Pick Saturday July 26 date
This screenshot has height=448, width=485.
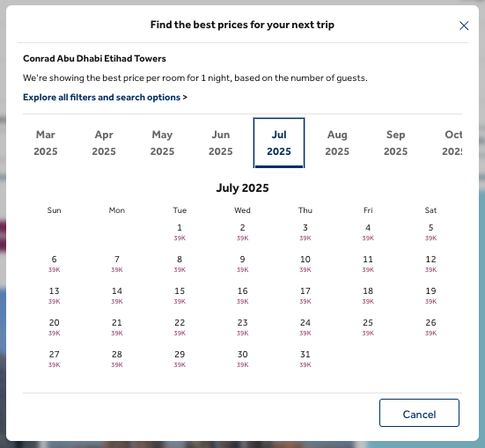click(430, 327)
